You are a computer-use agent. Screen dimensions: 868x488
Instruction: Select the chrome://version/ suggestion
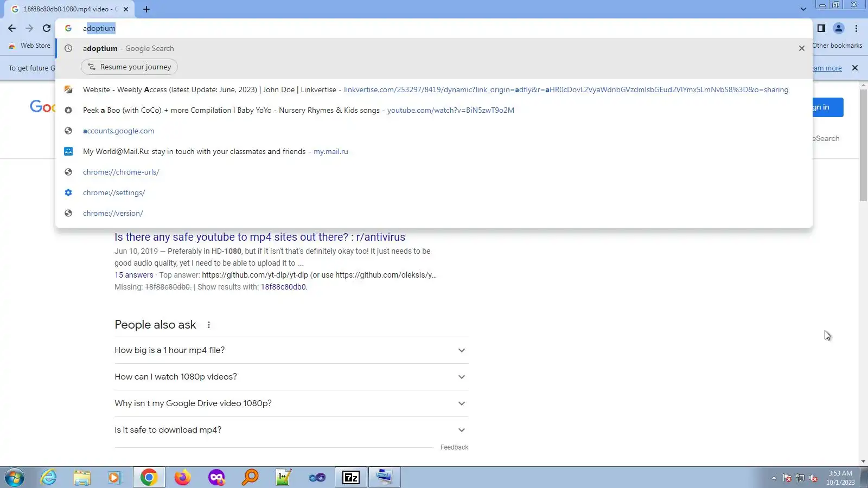tap(434, 213)
